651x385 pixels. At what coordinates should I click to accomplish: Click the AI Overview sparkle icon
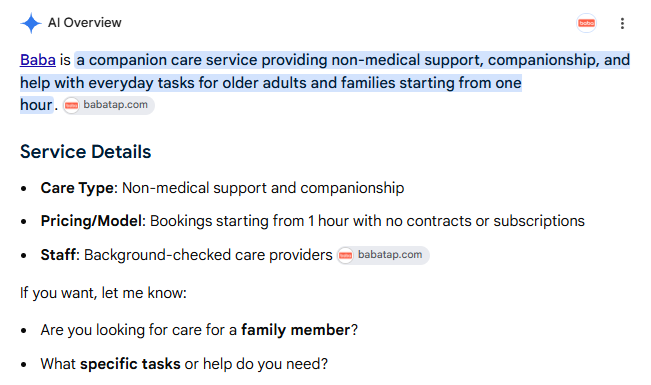tap(31, 23)
